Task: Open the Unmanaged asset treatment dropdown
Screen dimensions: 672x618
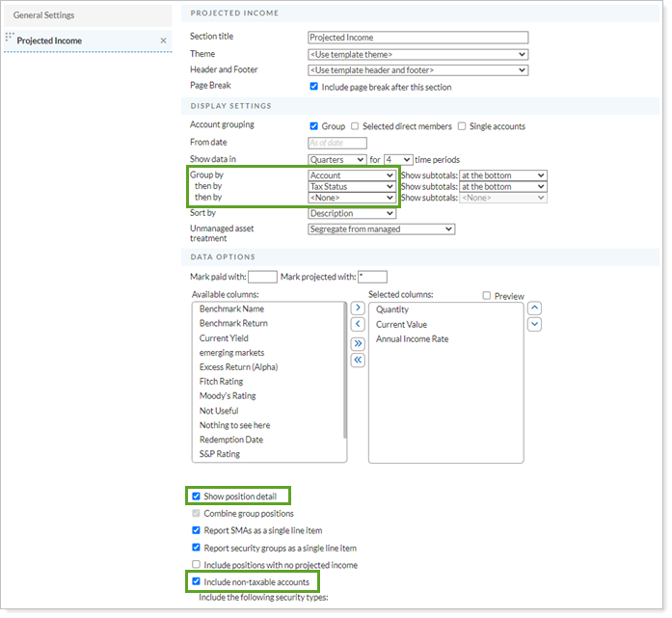Action: click(x=381, y=229)
